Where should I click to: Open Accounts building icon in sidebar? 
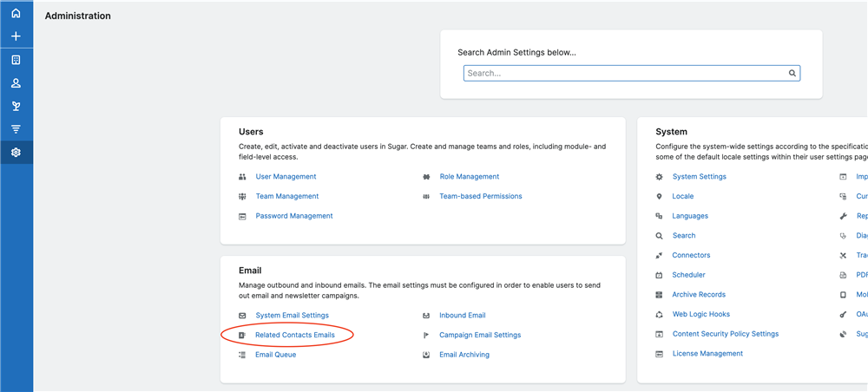click(x=16, y=60)
